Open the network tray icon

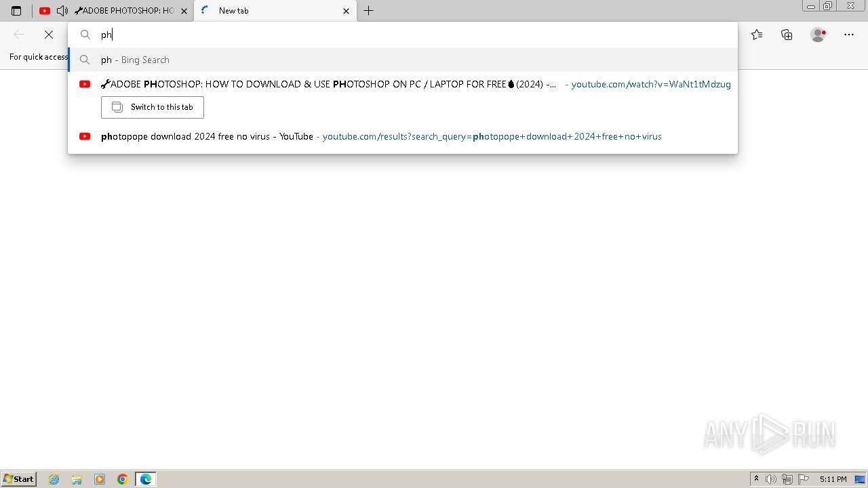pyautogui.click(x=787, y=479)
